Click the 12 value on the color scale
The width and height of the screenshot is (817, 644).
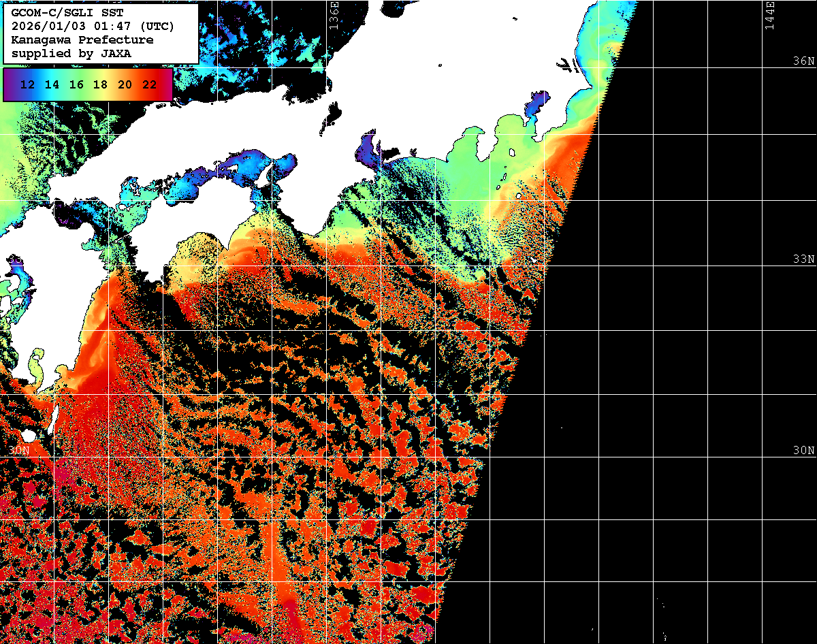coord(28,84)
